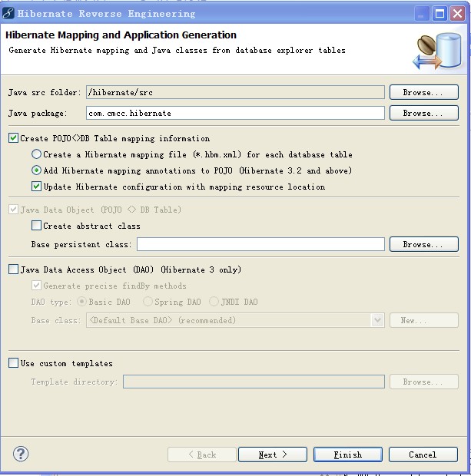Click Finish to generate the mapping
Viewport: 471px width, 476px height.
(348, 455)
